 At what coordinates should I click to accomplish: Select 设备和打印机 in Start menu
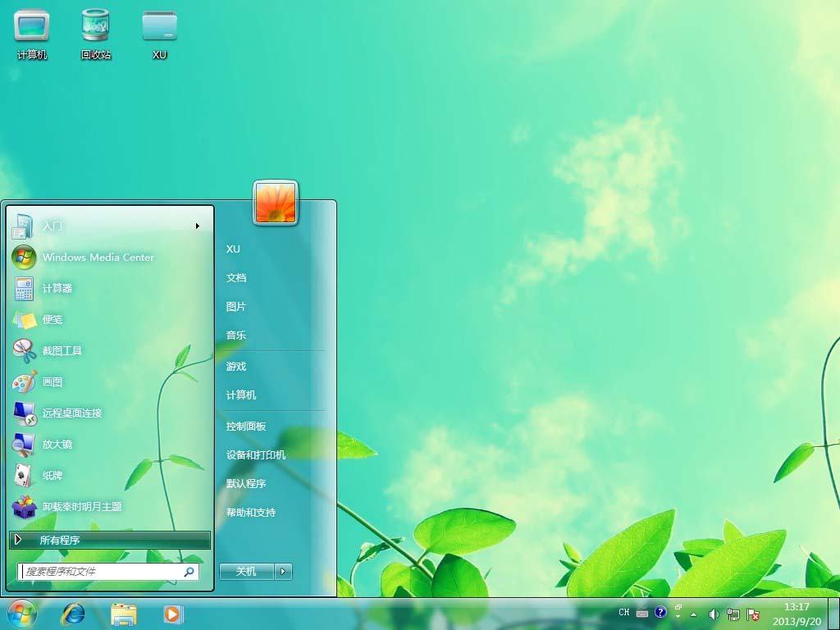click(x=256, y=454)
